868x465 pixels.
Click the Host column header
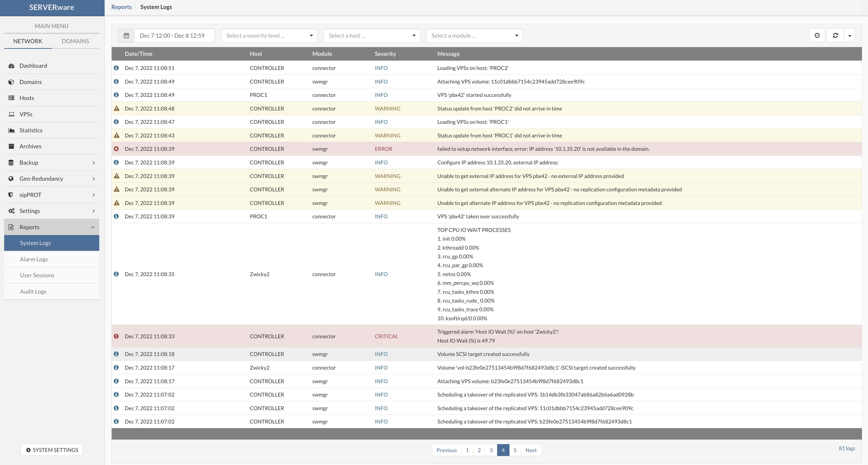[256, 54]
